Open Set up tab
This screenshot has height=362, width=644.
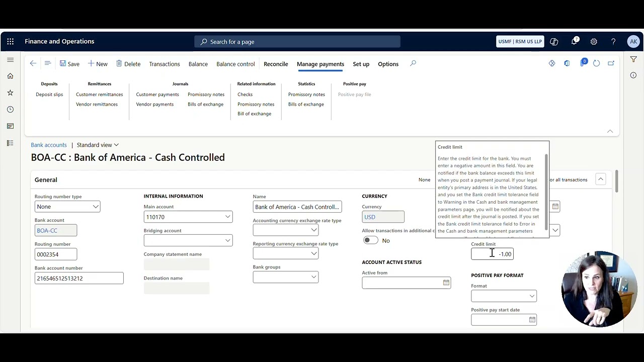pos(361,64)
